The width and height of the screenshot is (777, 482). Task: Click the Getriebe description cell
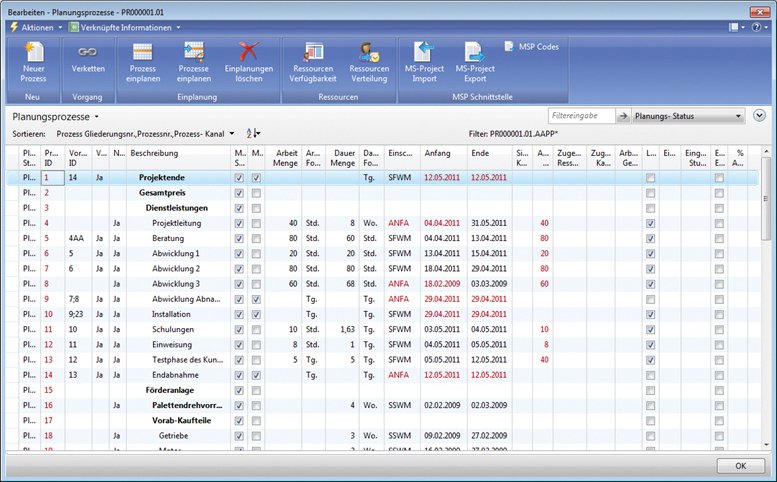click(178, 436)
